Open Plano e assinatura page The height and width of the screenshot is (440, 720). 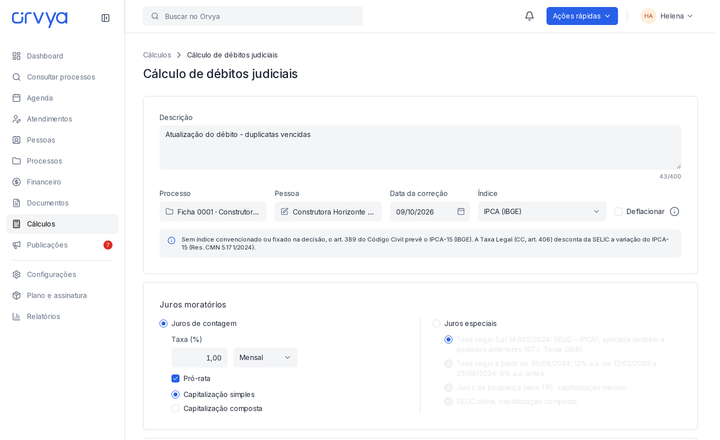62,295
